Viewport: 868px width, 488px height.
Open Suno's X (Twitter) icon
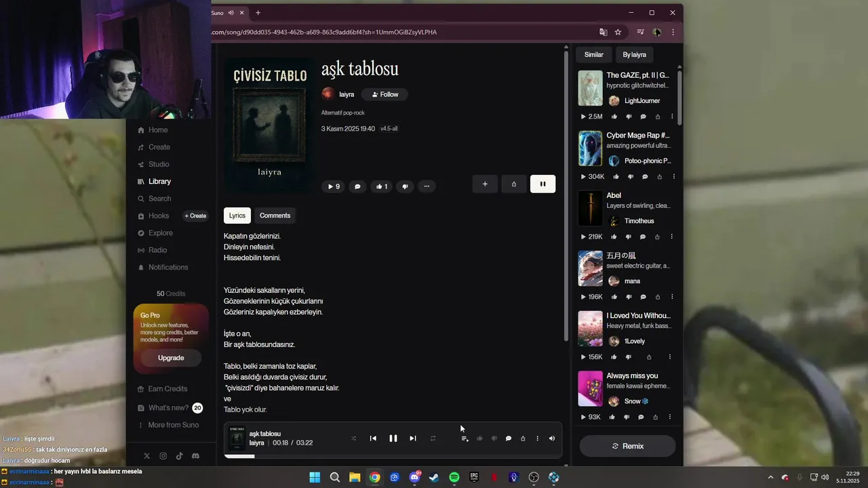point(147,456)
